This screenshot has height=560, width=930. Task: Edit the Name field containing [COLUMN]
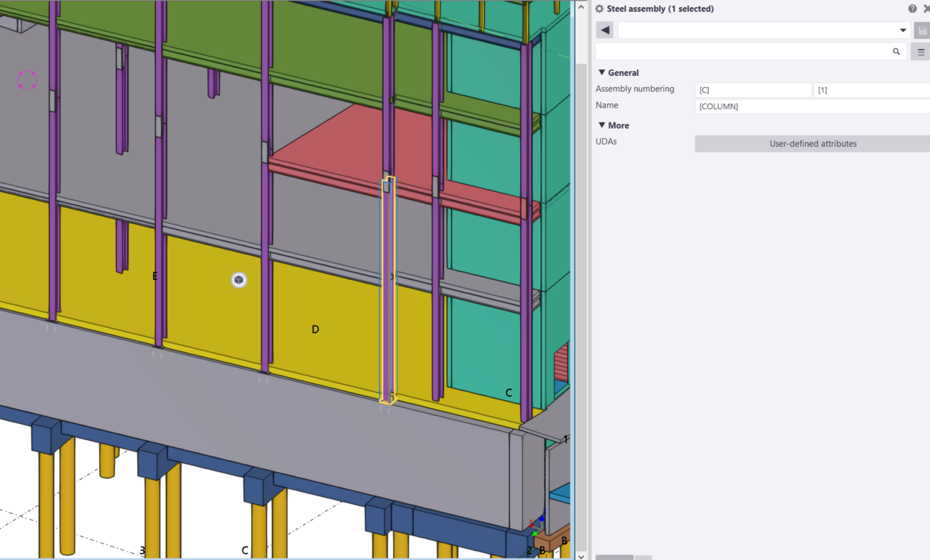780,106
